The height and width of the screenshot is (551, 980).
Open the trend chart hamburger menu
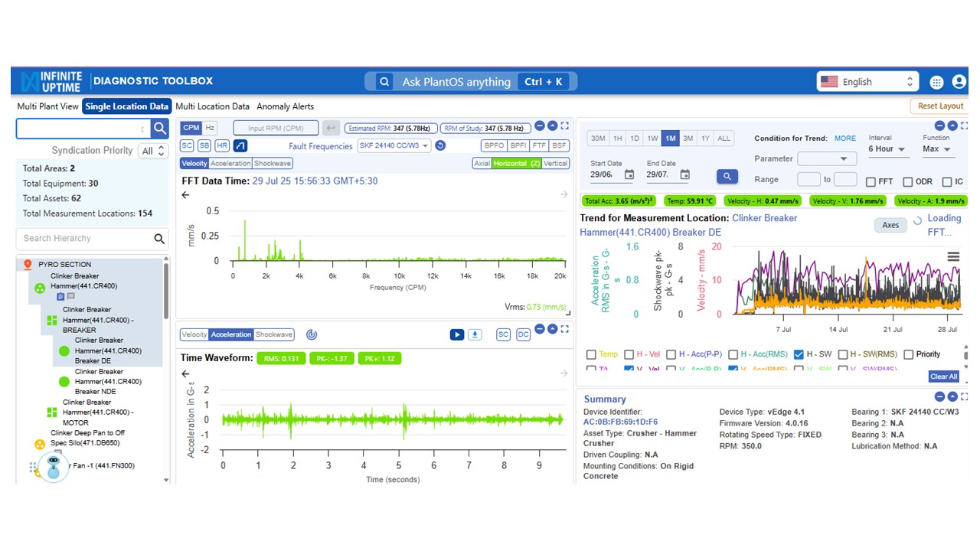click(953, 257)
